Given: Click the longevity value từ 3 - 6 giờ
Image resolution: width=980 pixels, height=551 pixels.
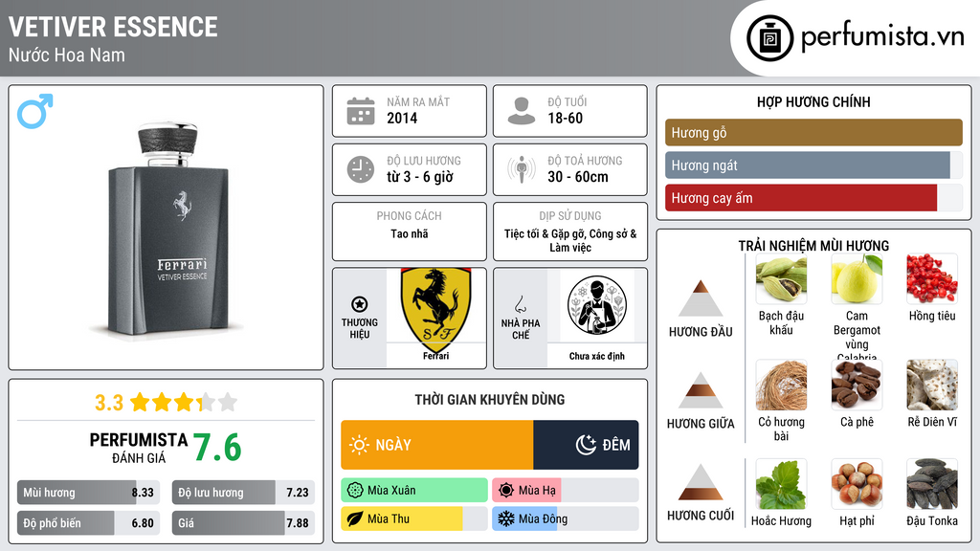Looking at the screenshot, I should click(420, 177).
